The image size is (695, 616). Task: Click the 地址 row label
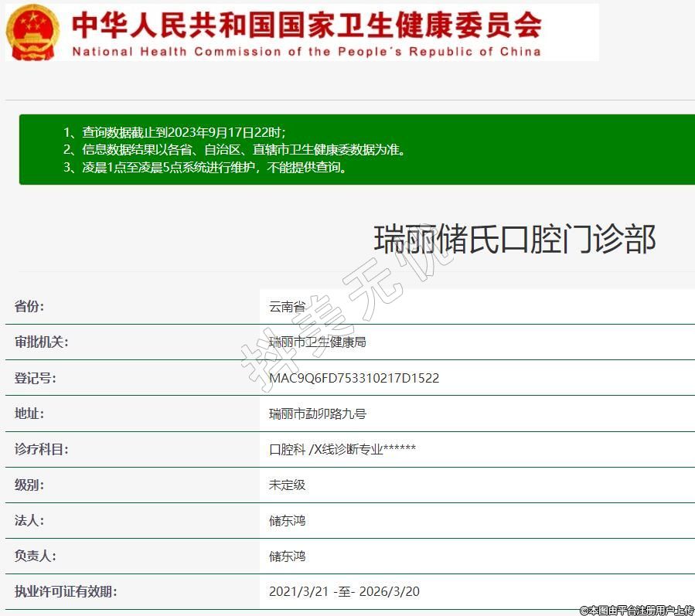click(x=29, y=414)
